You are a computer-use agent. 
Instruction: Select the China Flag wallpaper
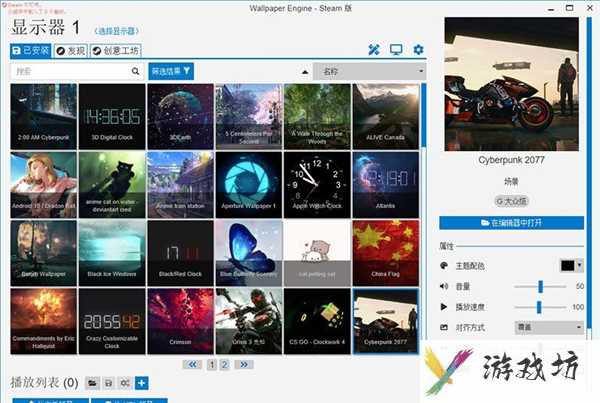tap(386, 253)
